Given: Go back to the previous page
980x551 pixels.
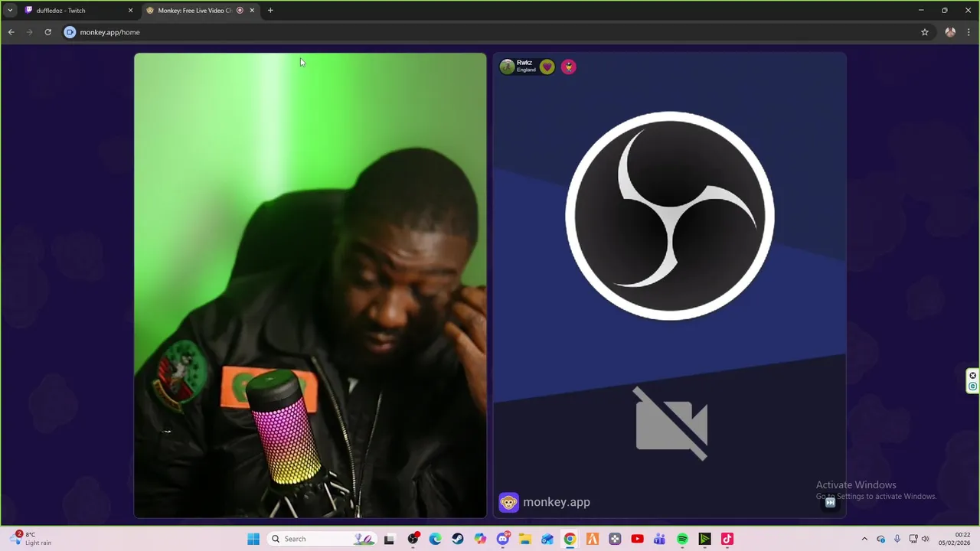Looking at the screenshot, I should tap(11, 32).
